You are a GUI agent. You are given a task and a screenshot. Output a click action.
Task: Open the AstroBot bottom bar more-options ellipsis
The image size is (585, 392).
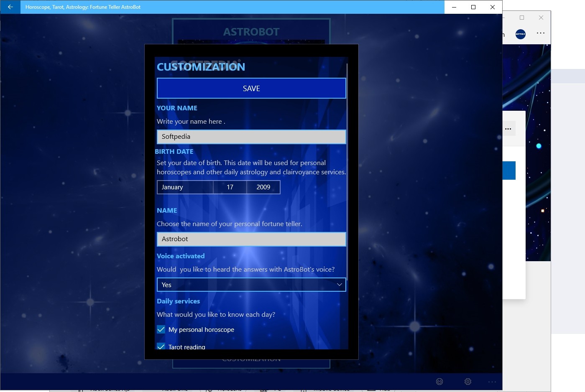[492, 382]
